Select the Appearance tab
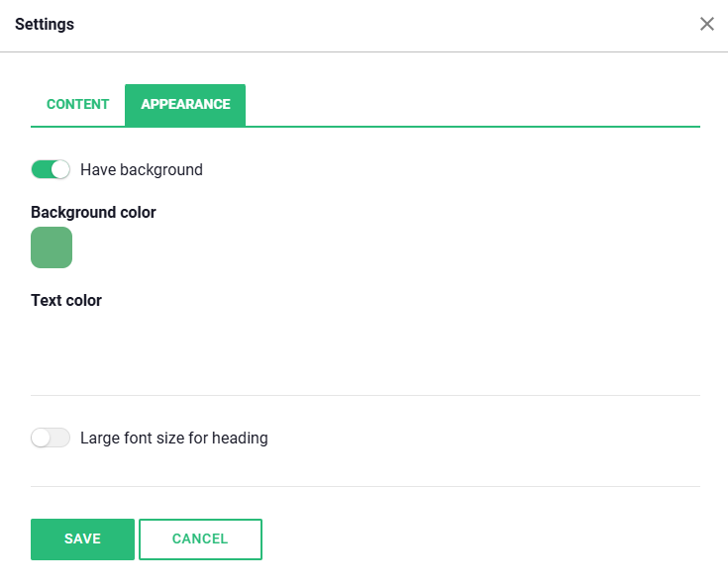 coord(185,104)
